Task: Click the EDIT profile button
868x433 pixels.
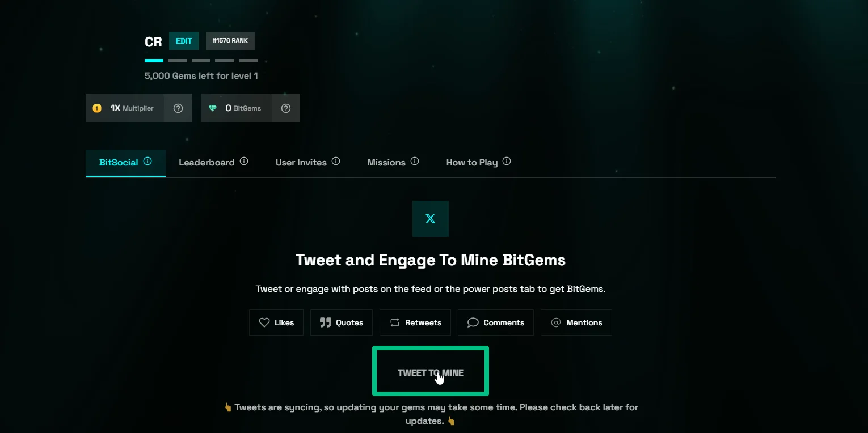Action: pos(184,41)
